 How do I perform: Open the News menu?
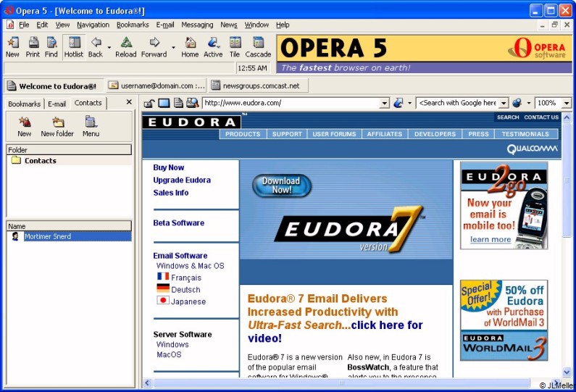(228, 25)
